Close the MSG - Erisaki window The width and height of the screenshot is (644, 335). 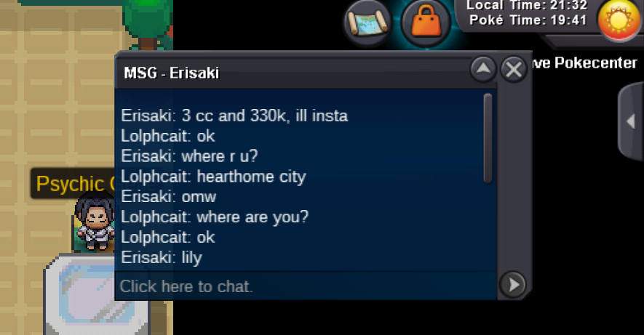pyautogui.click(x=514, y=69)
